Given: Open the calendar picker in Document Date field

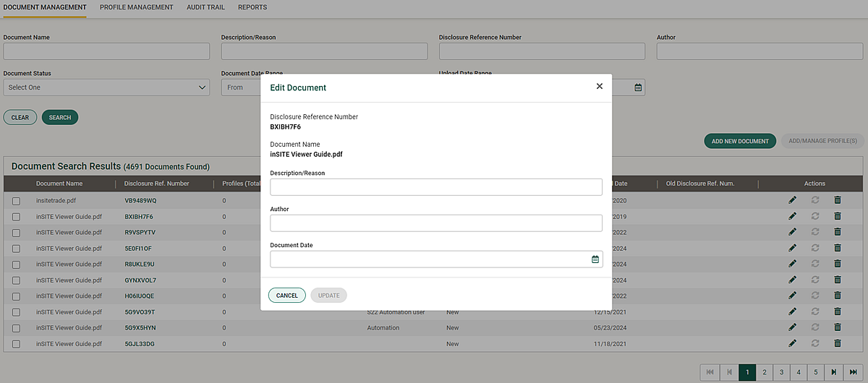Looking at the screenshot, I should [595, 259].
